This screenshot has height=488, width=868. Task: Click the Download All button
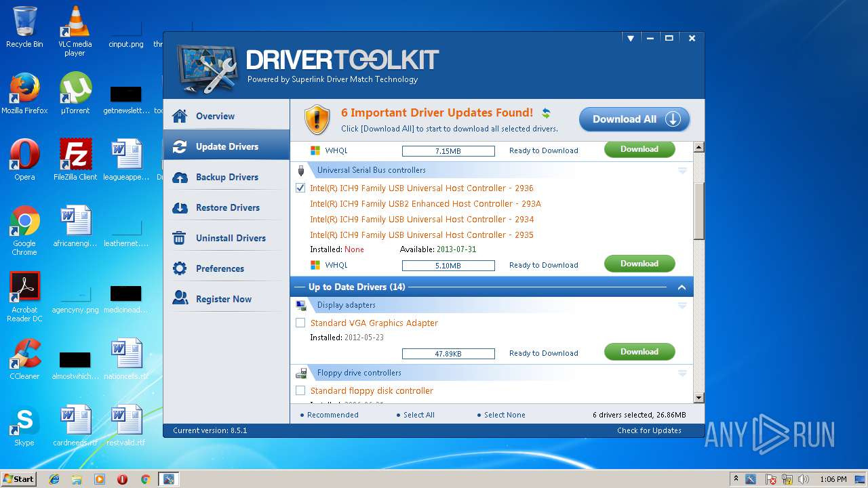(x=634, y=119)
